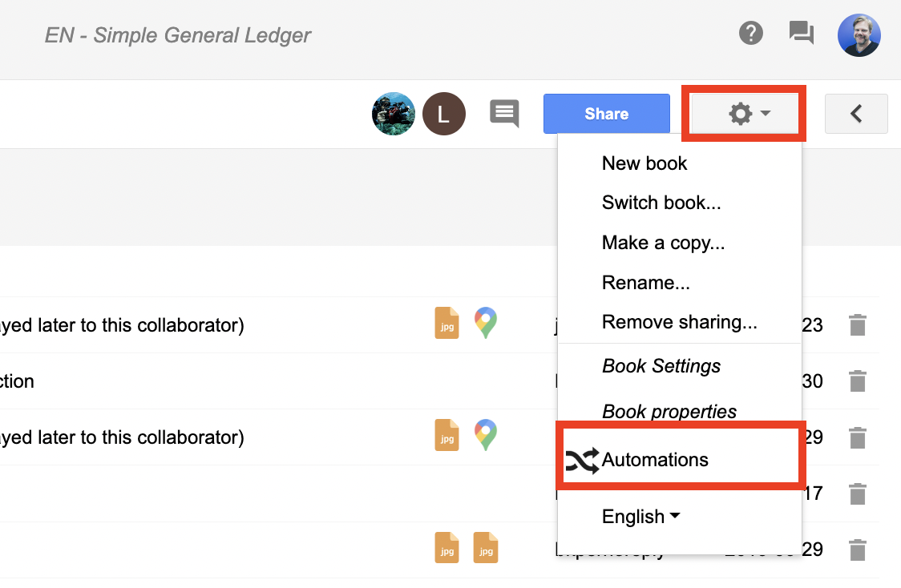Click the help question mark icon

tap(751, 33)
